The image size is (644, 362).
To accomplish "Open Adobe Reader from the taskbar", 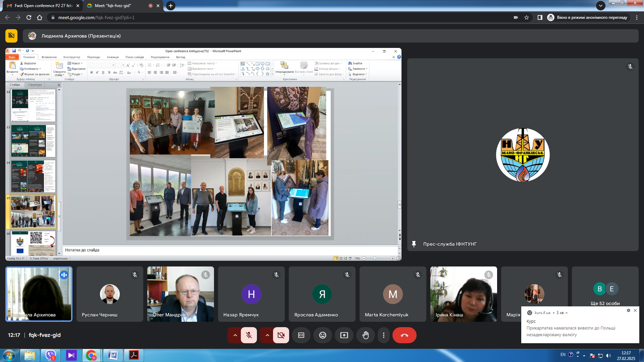I will 134,355.
